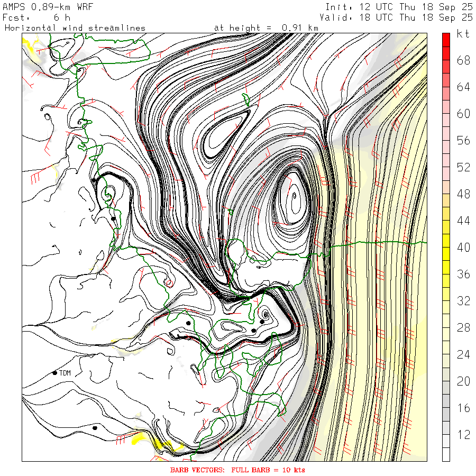Screen dimensions: 476x476
Task: Click the 60 value on the color scale
Action: [463, 114]
